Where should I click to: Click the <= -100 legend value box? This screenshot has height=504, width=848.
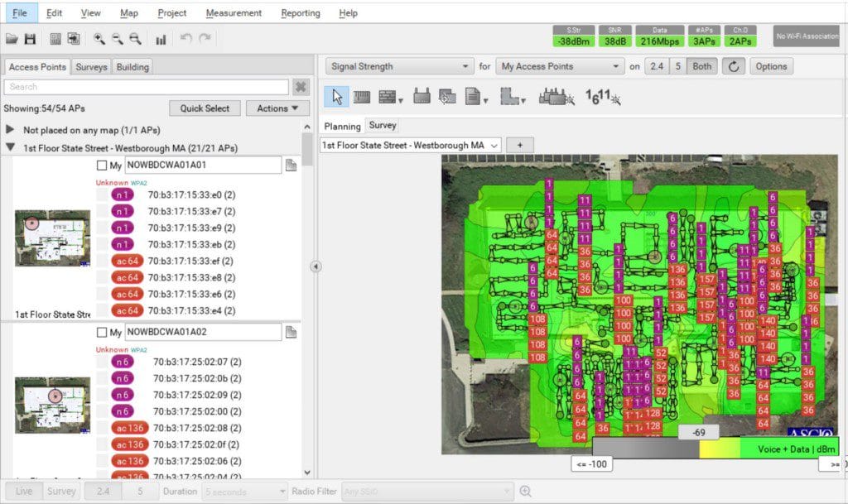pyautogui.click(x=591, y=464)
